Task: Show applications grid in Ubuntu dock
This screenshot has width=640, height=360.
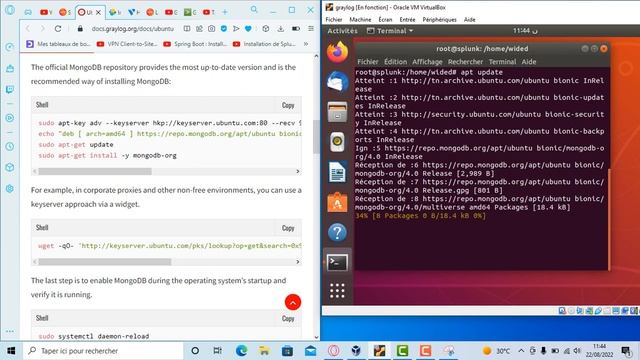Action: click(337, 291)
